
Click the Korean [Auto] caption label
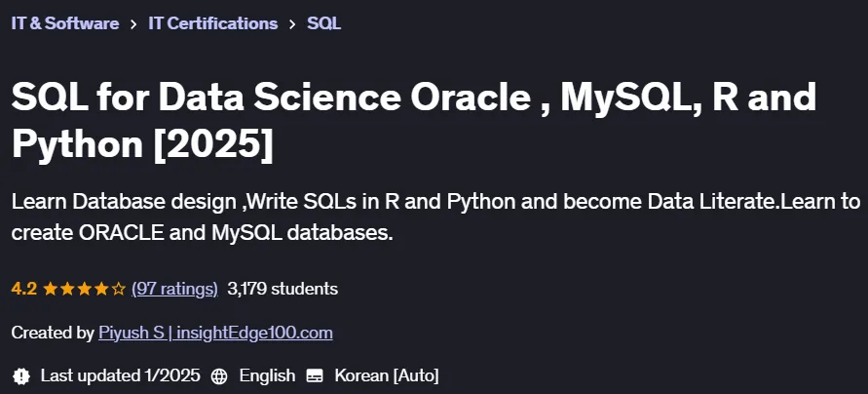(387, 375)
